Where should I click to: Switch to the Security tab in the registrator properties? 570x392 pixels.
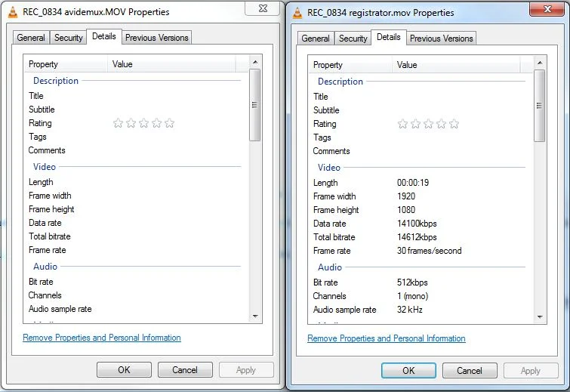(x=353, y=39)
